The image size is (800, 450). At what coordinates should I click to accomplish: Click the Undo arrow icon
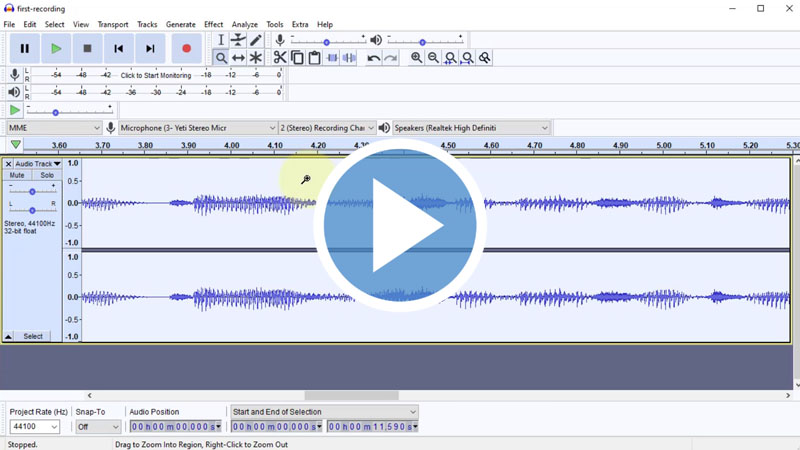point(373,58)
